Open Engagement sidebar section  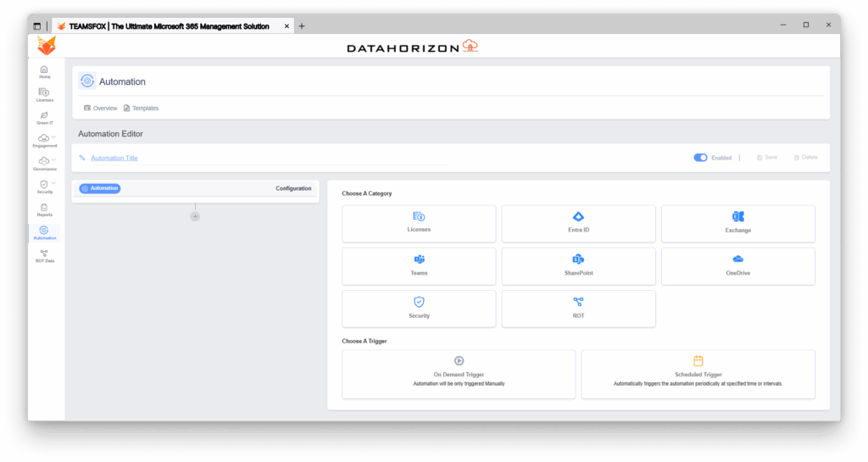point(44,141)
